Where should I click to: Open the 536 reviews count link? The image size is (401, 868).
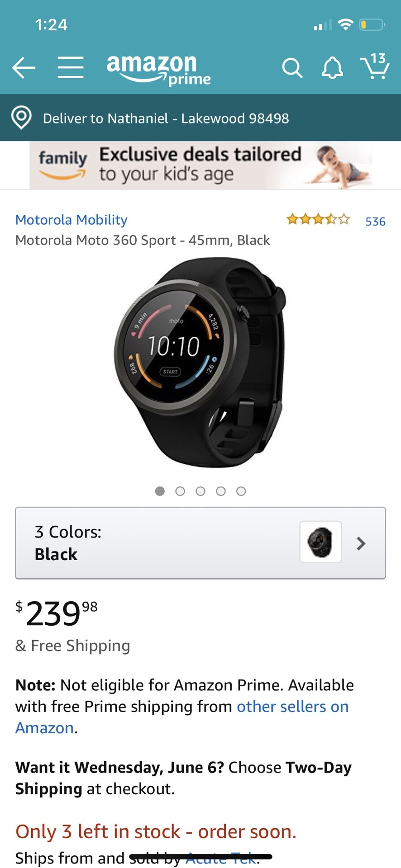click(x=375, y=222)
